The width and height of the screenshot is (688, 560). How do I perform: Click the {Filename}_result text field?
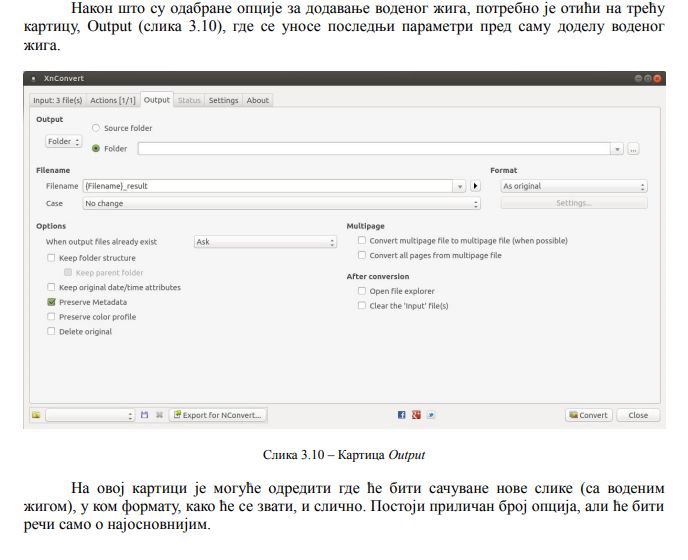(x=268, y=186)
